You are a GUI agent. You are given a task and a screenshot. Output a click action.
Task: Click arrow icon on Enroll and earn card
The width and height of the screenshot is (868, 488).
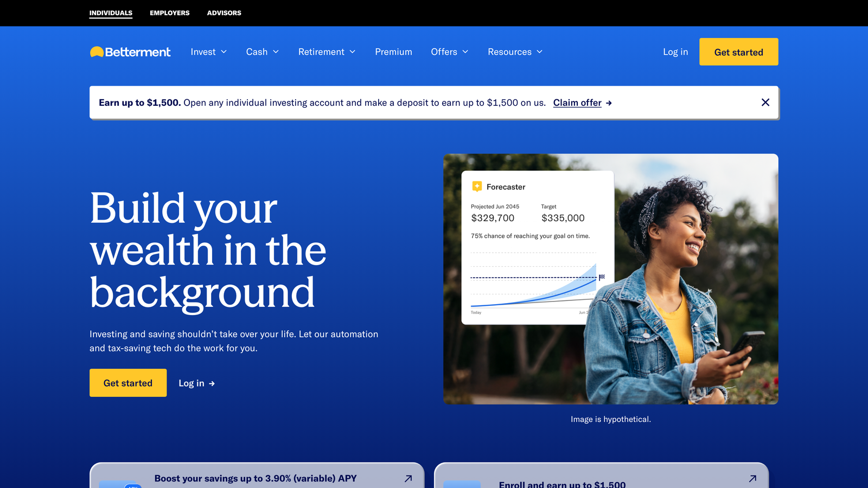point(752,478)
